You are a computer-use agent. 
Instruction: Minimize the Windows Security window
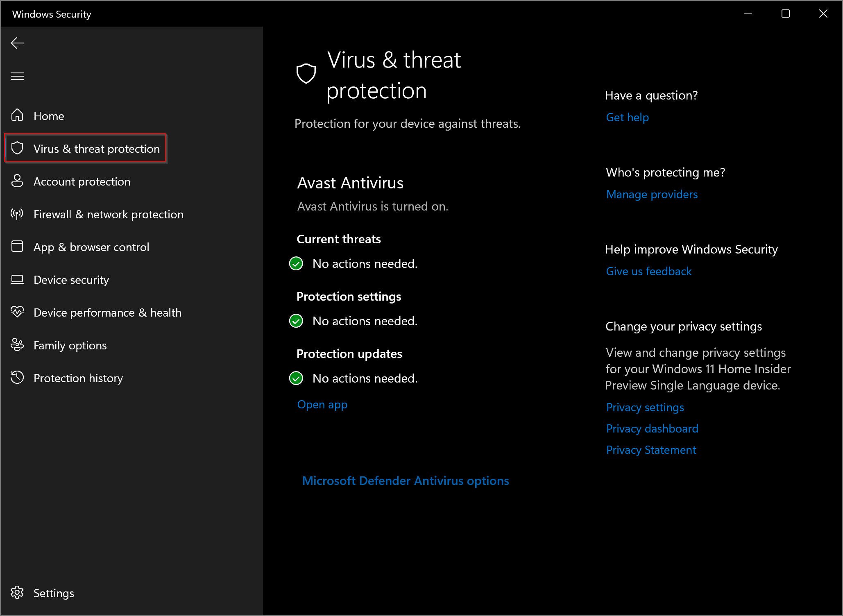pyautogui.click(x=748, y=14)
